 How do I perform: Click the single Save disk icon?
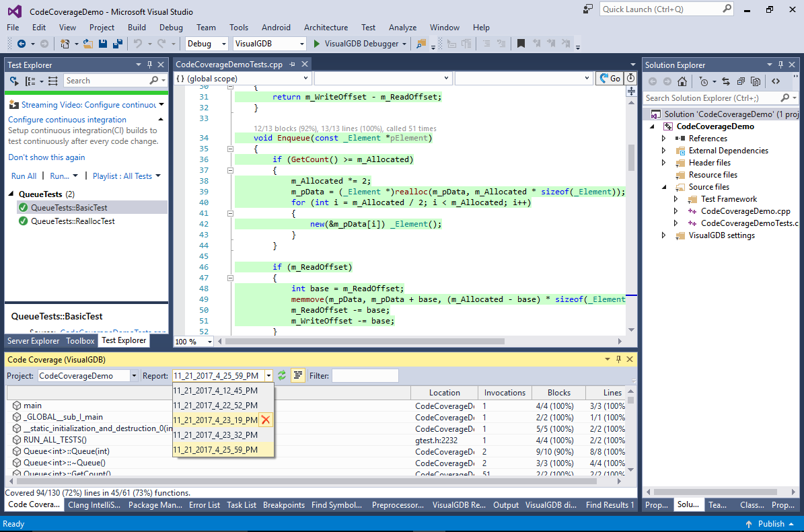102,44
